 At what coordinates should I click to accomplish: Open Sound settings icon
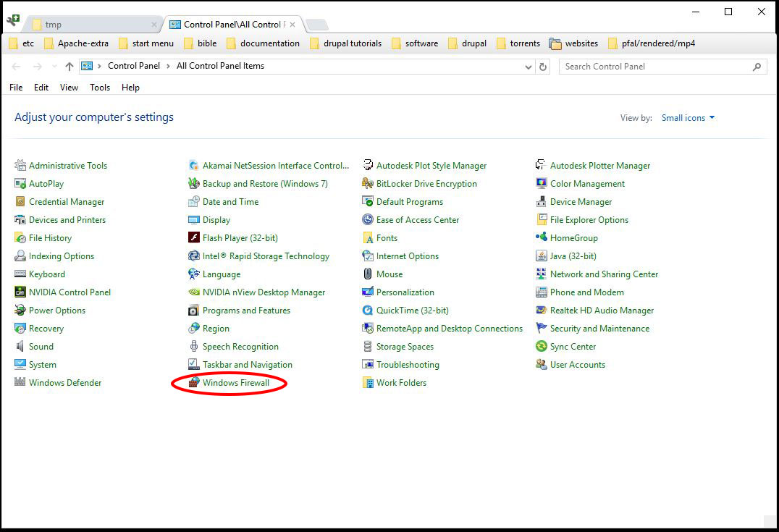pos(20,346)
